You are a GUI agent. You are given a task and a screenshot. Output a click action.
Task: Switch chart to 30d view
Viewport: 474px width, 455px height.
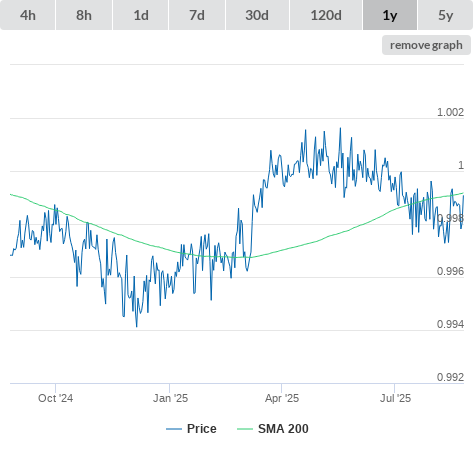pos(257,15)
